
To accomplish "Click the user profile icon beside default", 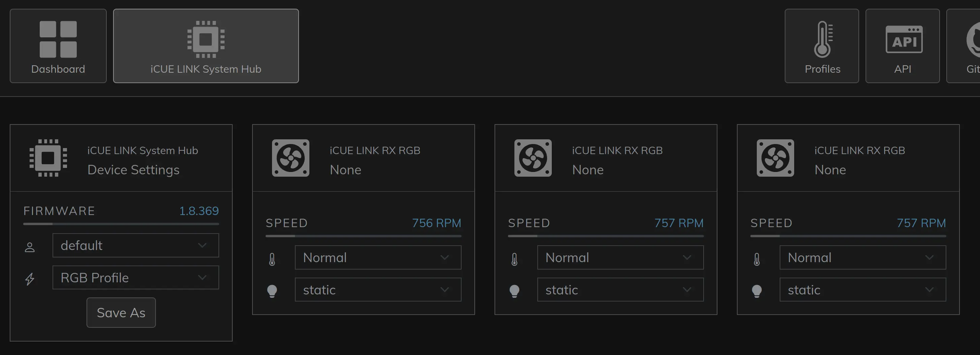I will 30,247.
